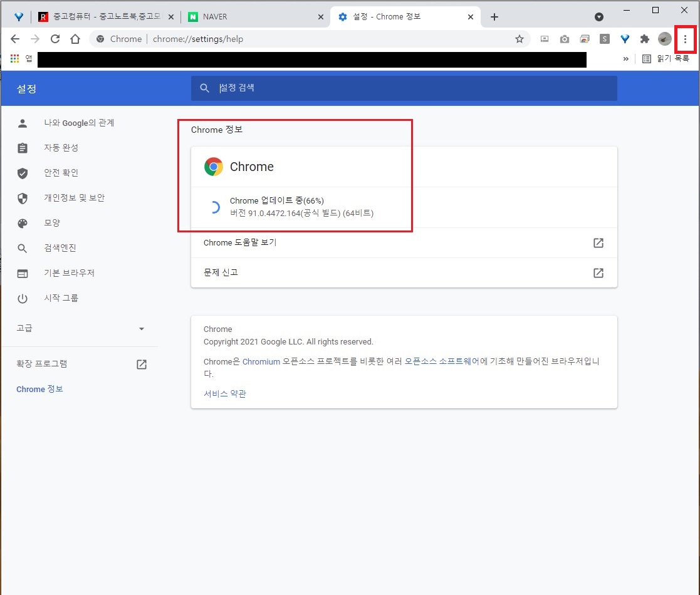Image resolution: width=700 pixels, height=595 pixels.
Task: Click the shield icon beside 개인정보 및 보안
Action: (23, 198)
